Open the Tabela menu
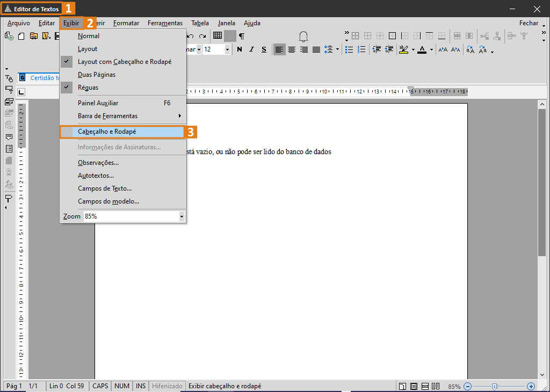This screenshot has width=550, height=392. point(200,23)
